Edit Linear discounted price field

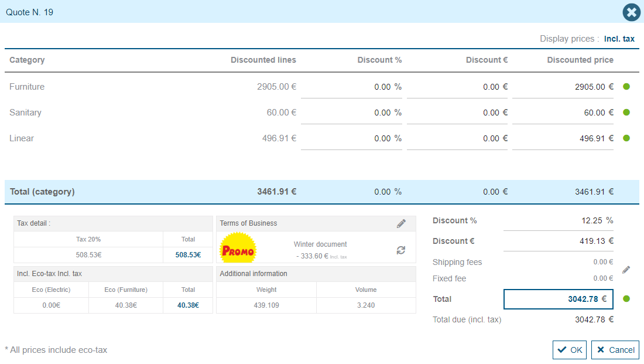563,138
